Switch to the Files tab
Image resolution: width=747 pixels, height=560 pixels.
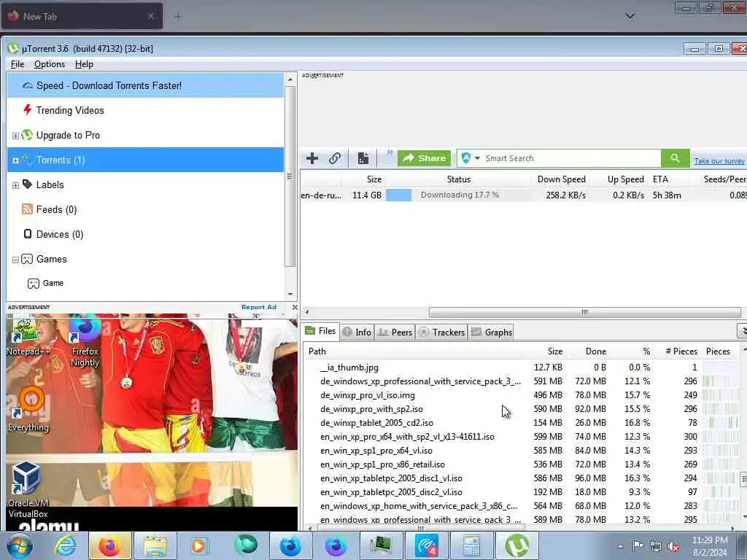pyautogui.click(x=321, y=332)
